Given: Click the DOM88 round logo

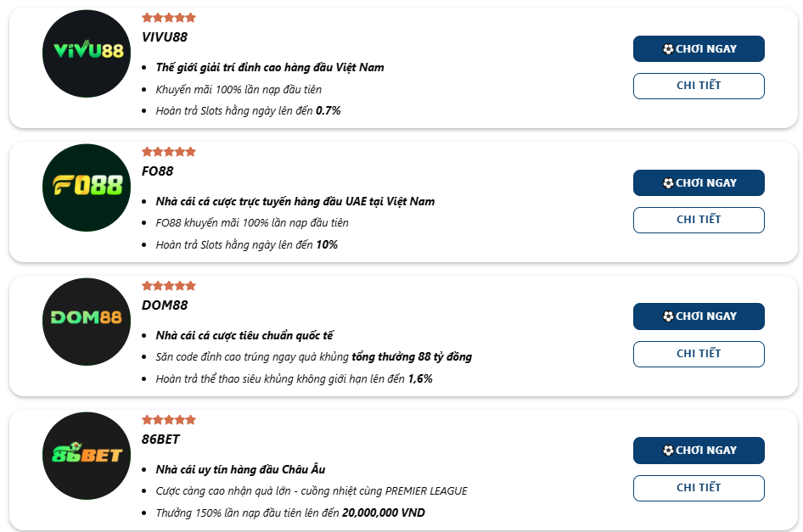Looking at the screenshot, I should pyautogui.click(x=87, y=322).
